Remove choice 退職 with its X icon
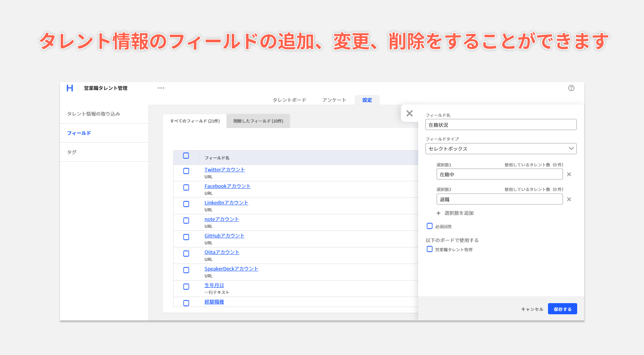The height and width of the screenshot is (355, 644). coord(569,199)
